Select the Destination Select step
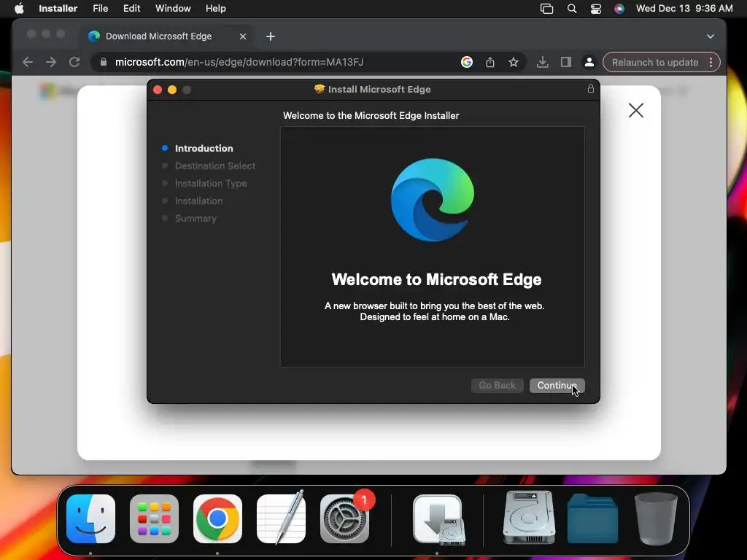 pyautogui.click(x=215, y=166)
